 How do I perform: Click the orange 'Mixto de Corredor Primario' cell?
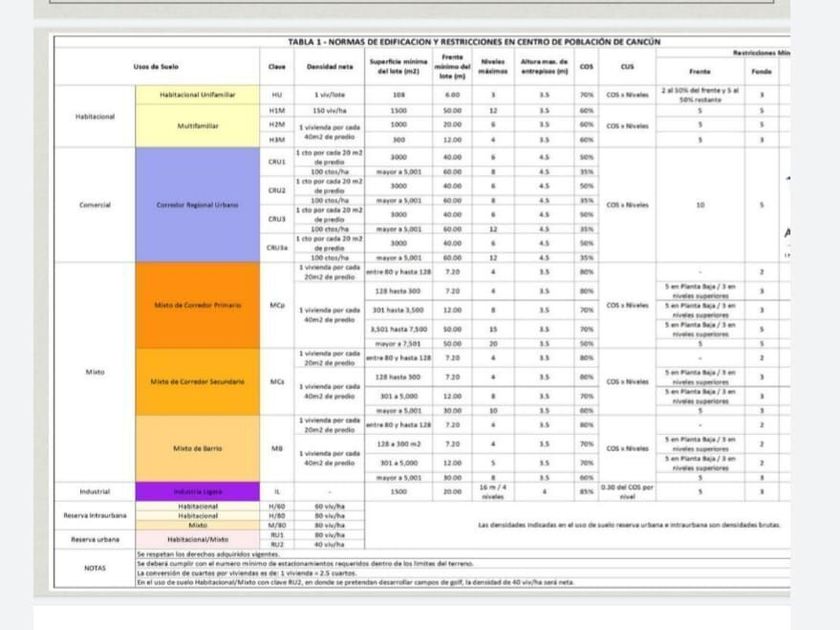click(198, 305)
